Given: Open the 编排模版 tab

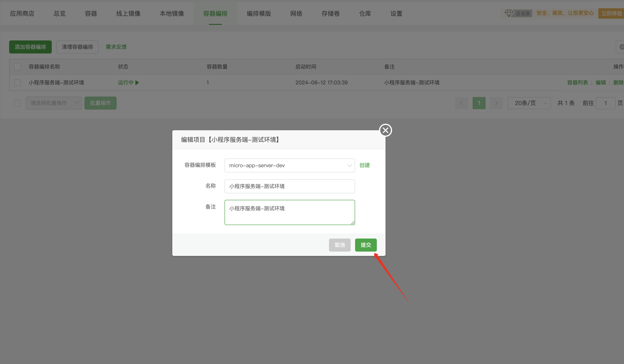Looking at the screenshot, I should pyautogui.click(x=259, y=14).
